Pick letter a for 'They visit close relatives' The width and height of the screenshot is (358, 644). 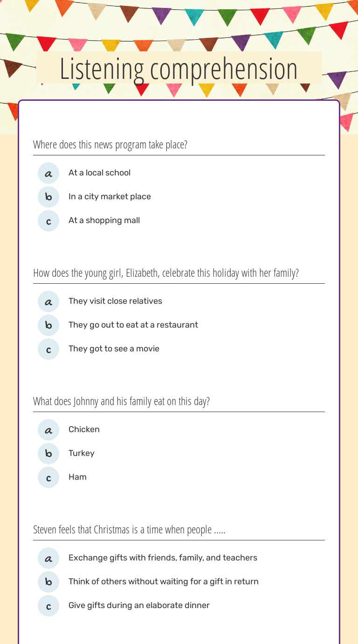48,301
